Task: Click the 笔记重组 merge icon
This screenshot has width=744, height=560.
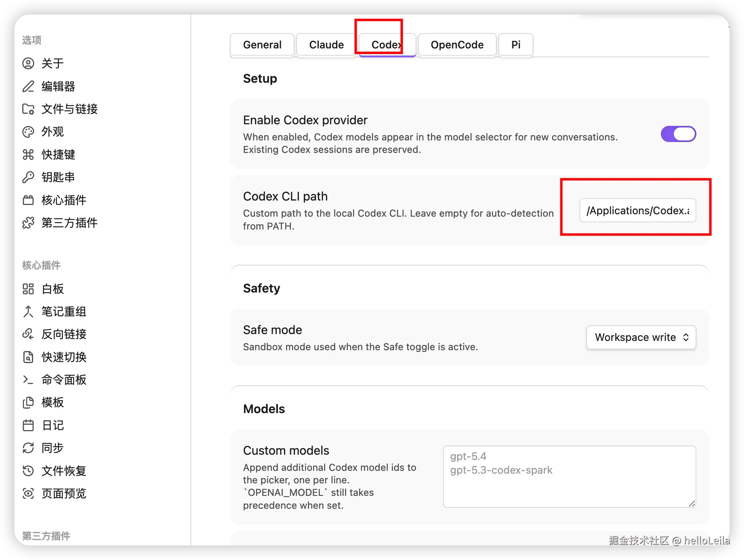Action: point(28,311)
